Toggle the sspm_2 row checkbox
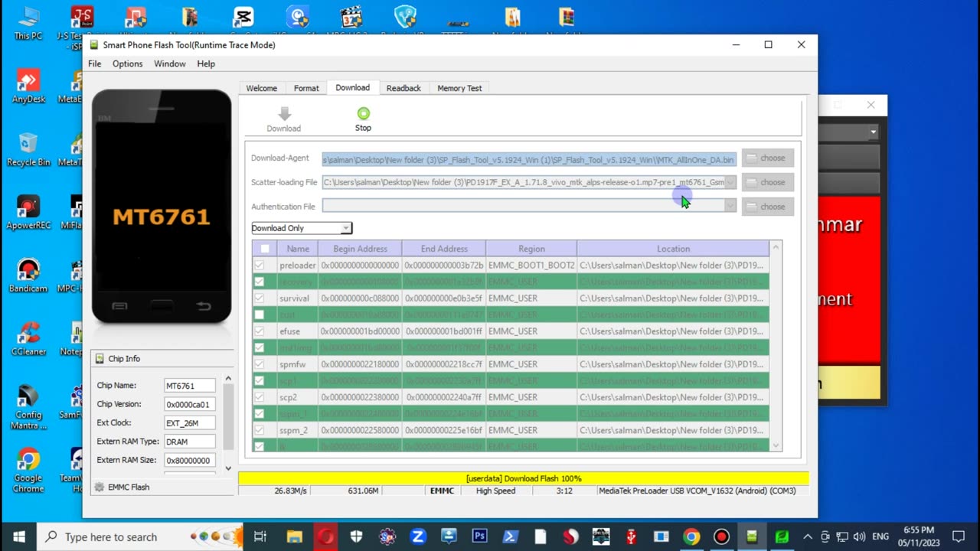 click(x=260, y=430)
